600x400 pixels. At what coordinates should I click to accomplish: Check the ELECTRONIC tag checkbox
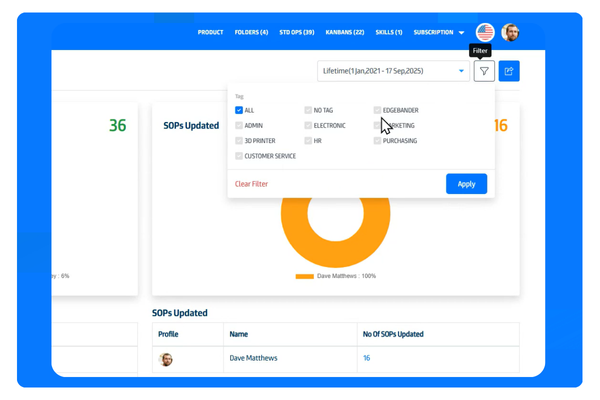(308, 126)
